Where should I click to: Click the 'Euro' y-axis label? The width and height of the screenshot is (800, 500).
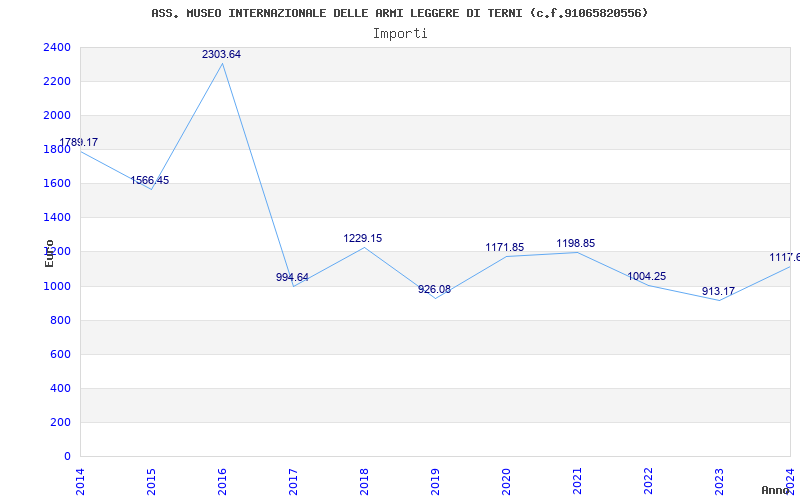[x=49, y=253]
